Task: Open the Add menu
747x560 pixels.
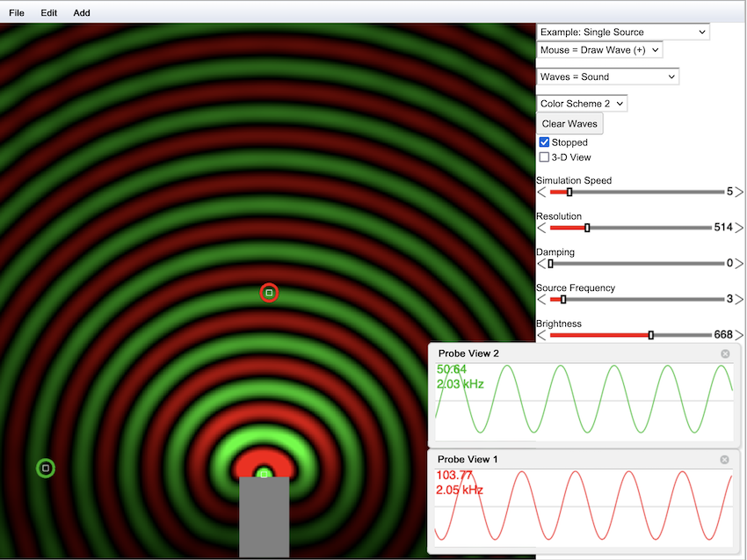Action: [x=82, y=13]
